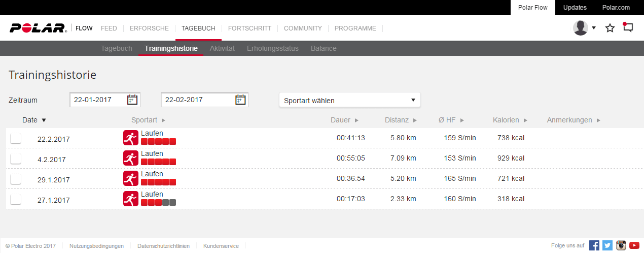This screenshot has height=253, width=644.
Task: Sort the table by Anmerkungen column
Action: pos(574,120)
